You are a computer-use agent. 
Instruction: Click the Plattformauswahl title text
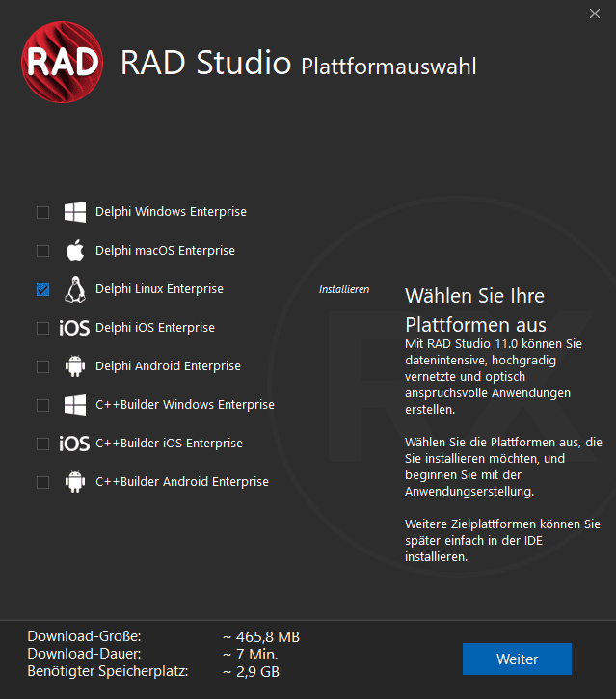click(x=388, y=67)
